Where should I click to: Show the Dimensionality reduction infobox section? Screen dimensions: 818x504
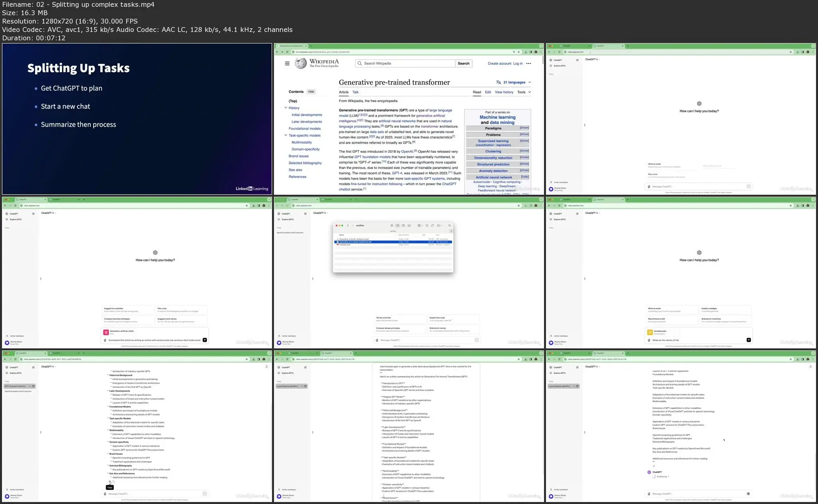coord(524,157)
